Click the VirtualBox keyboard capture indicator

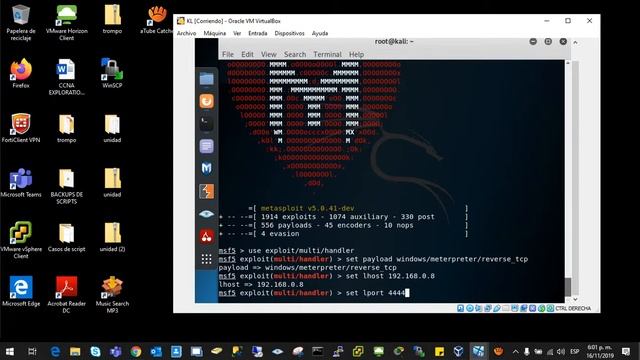pyautogui.click(x=550, y=308)
